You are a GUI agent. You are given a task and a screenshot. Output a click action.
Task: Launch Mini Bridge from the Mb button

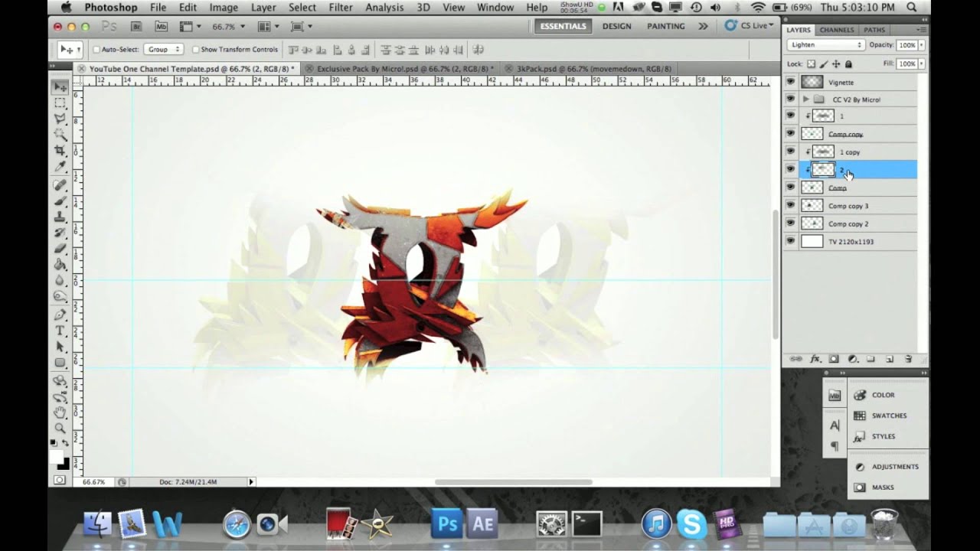tap(161, 26)
